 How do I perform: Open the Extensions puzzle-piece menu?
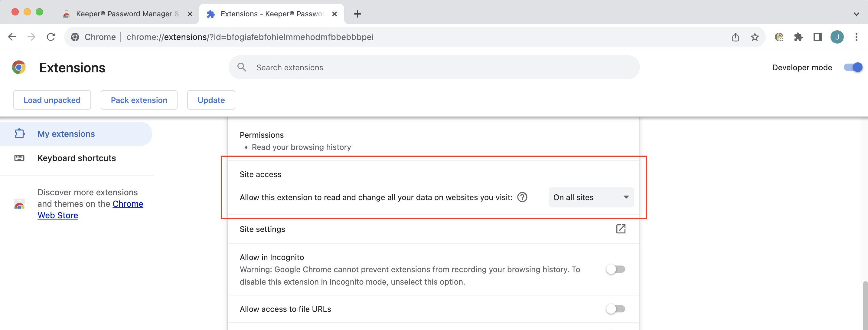pos(798,37)
